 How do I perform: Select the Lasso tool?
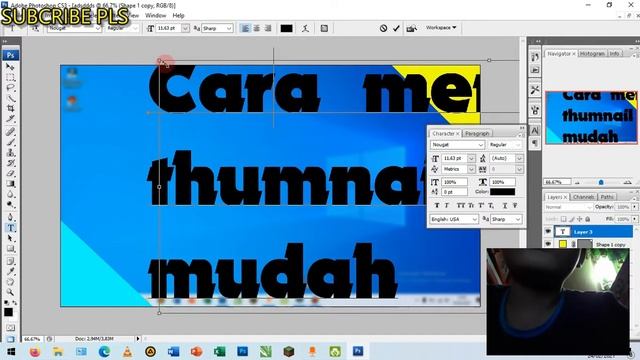(x=10, y=88)
